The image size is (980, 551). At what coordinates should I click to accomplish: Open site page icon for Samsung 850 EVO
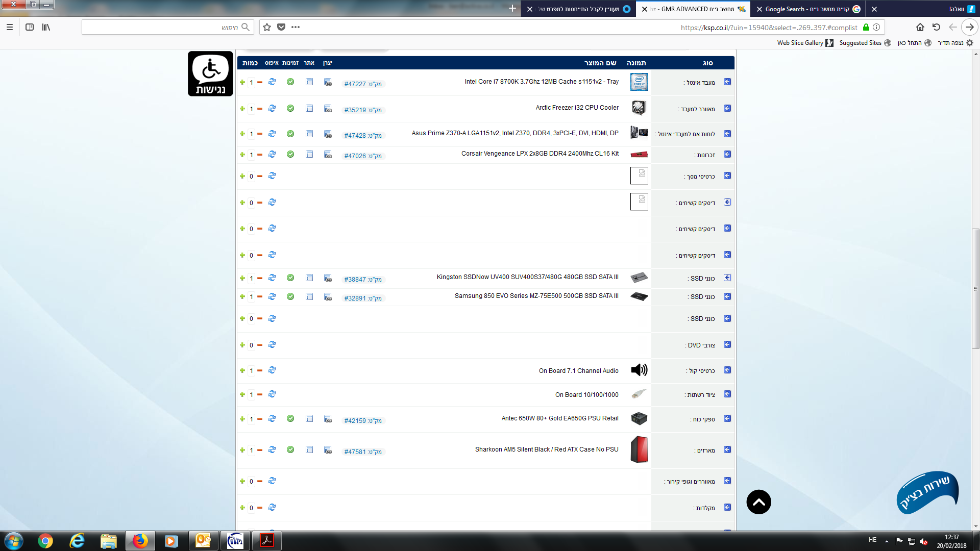pos(309,296)
